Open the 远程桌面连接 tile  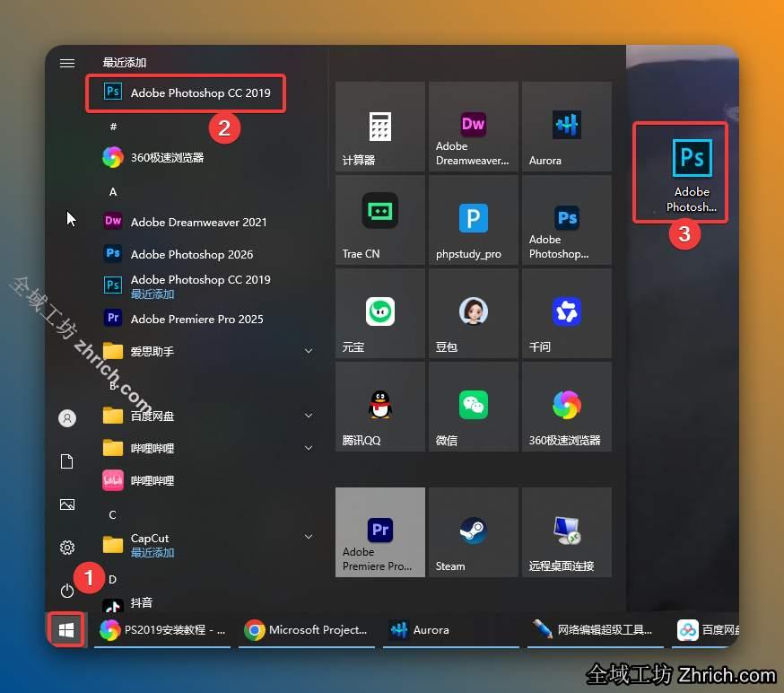[567, 532]
